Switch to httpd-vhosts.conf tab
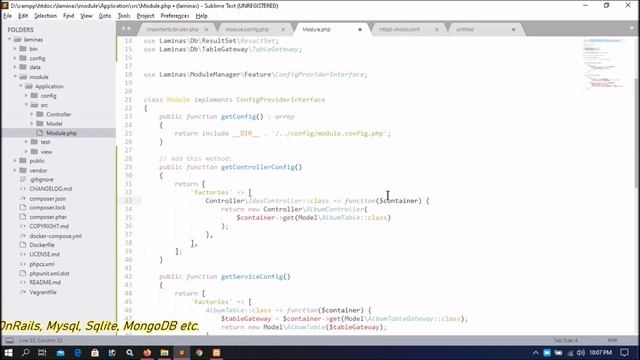Viewport: 640px width, 360px height. 399,29
